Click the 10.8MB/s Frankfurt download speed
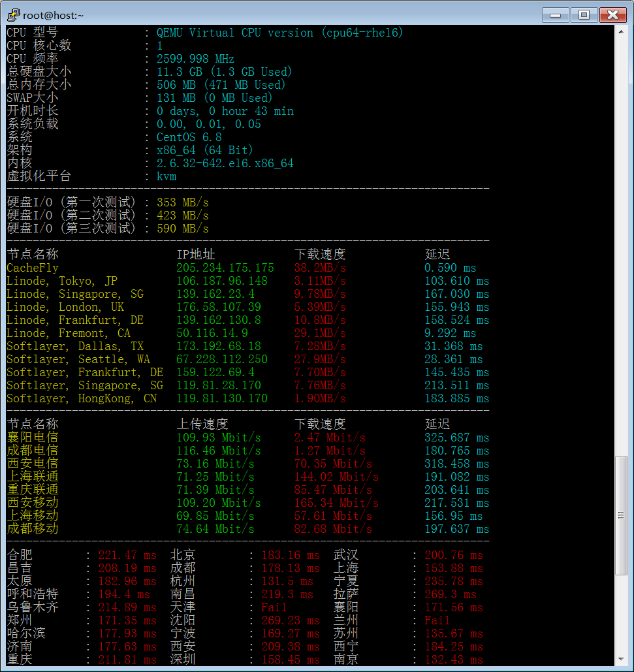 (320, 320)
